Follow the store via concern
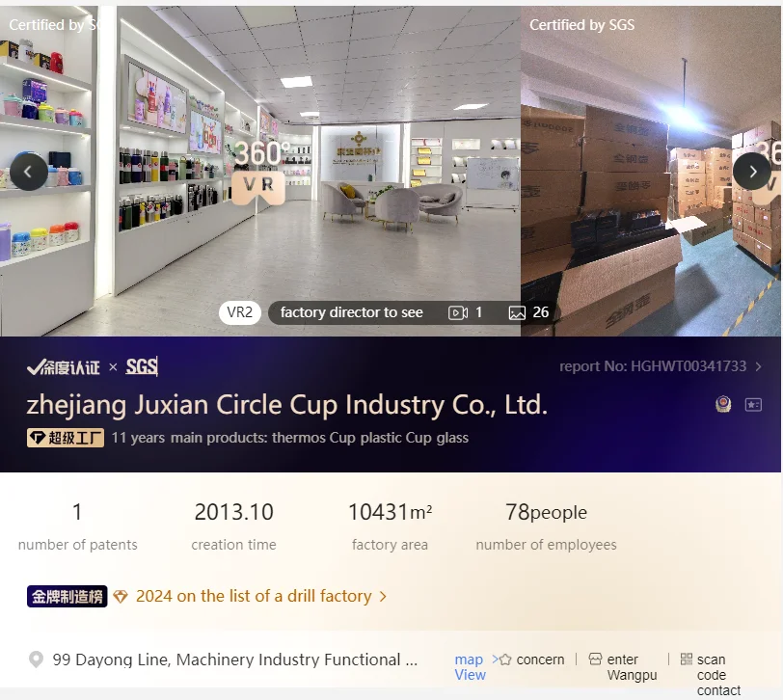The height and width of the screenshot is (700, 783). [540, 660]
